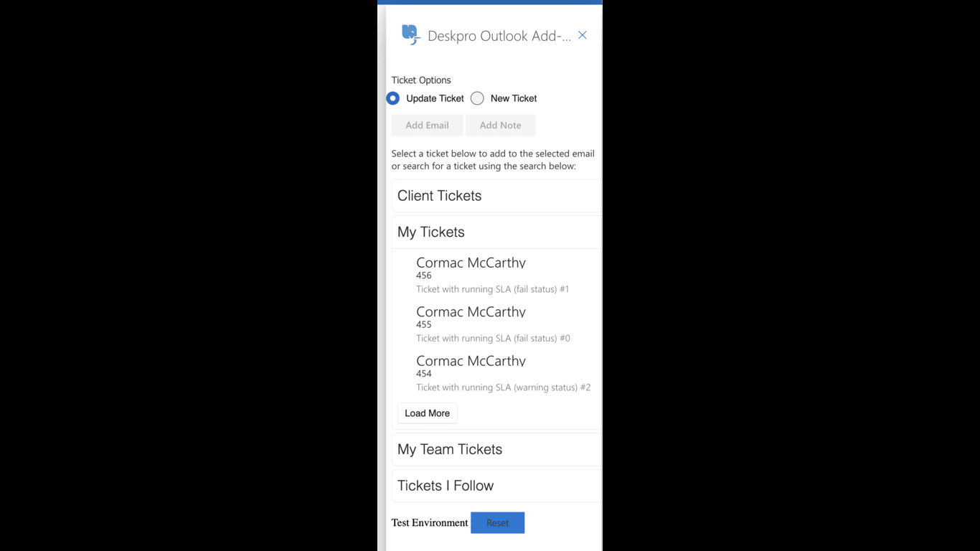Click the Test Environment label
The image size is (980, 551).
click(x=430, y=522)
